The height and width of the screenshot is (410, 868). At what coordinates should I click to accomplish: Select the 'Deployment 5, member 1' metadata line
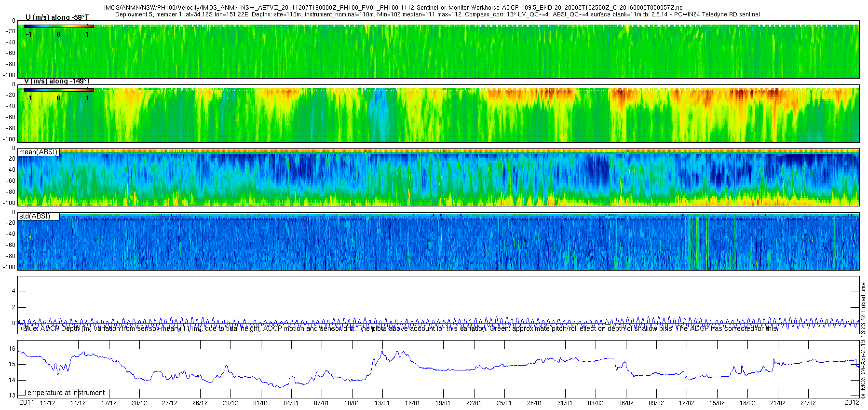(437, 14)
